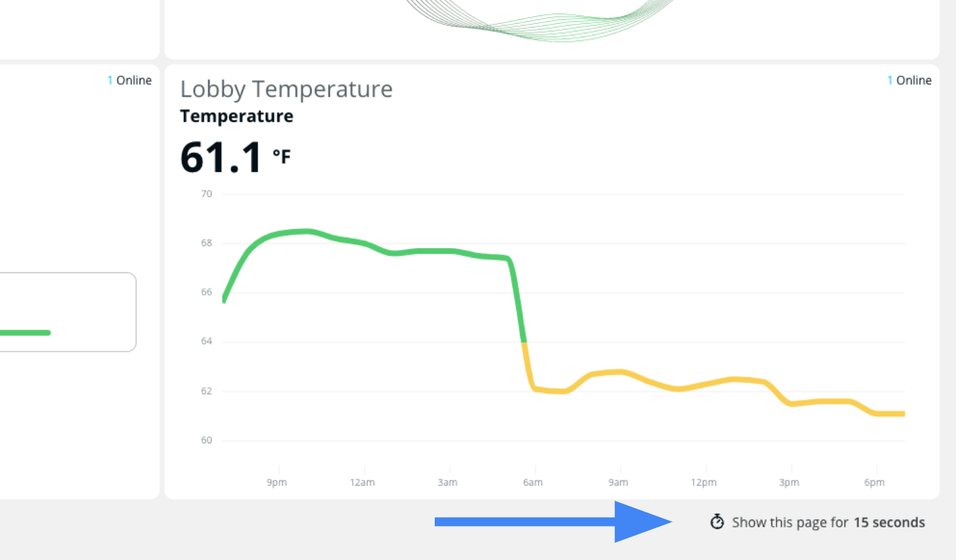The height and width of the screenshot is (560, 956).
Task: Click the green wave graphic in the top card
Action: click(x=545, y=26)
